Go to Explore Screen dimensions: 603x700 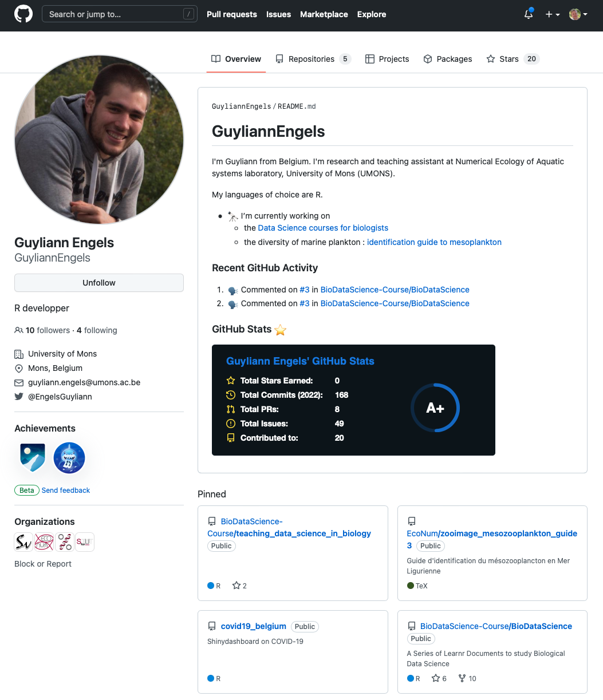click(x=372, y=14)
